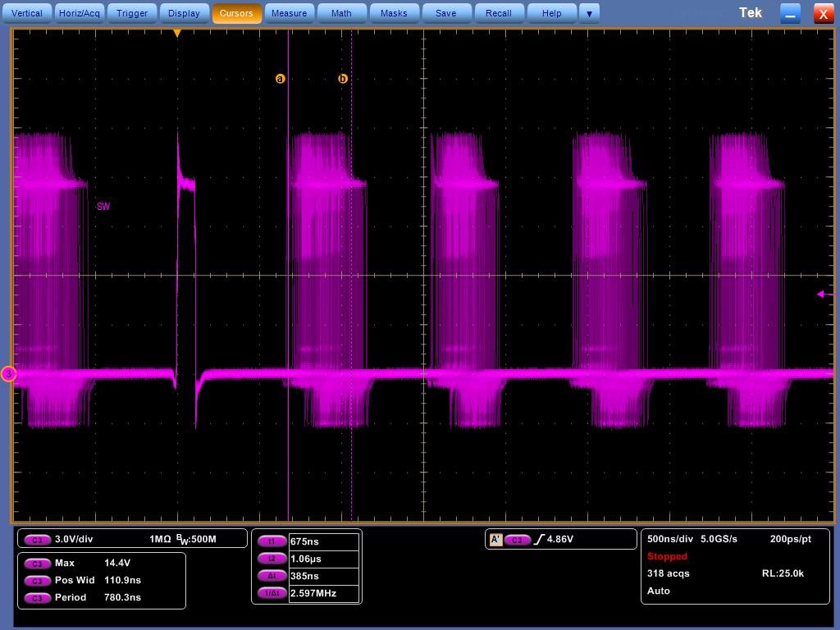The height and width of the screenshot is (630, 840).
Task: Open the Vertical menu
Action: pyautogui.click(x=27, y=13)
